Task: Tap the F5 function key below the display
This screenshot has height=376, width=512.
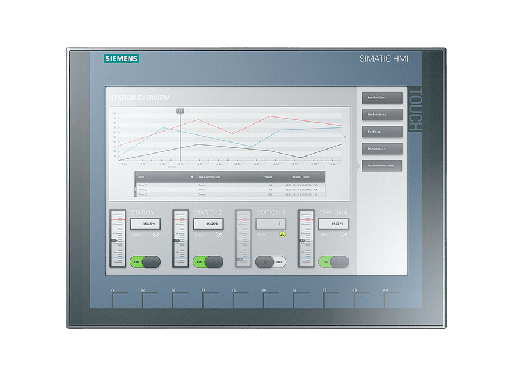Action: [x=241, y=299]
